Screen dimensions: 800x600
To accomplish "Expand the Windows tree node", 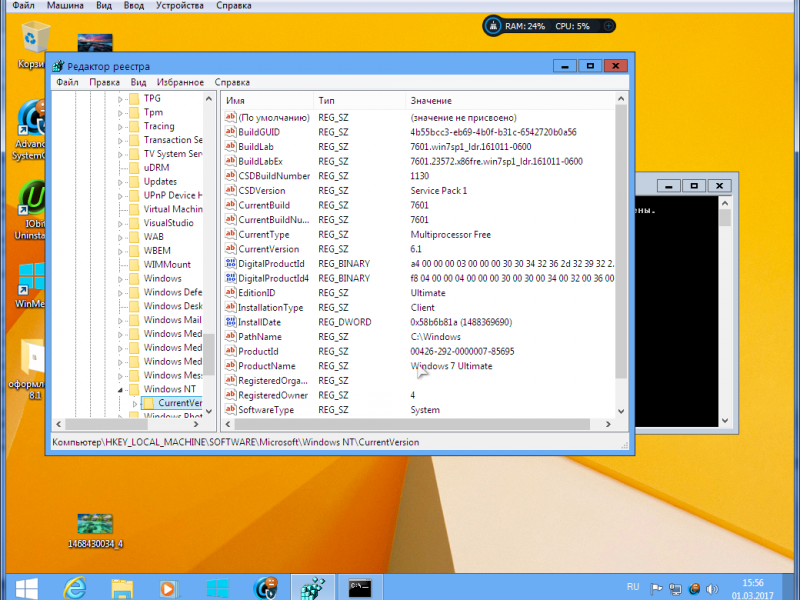I will point(120,279).
